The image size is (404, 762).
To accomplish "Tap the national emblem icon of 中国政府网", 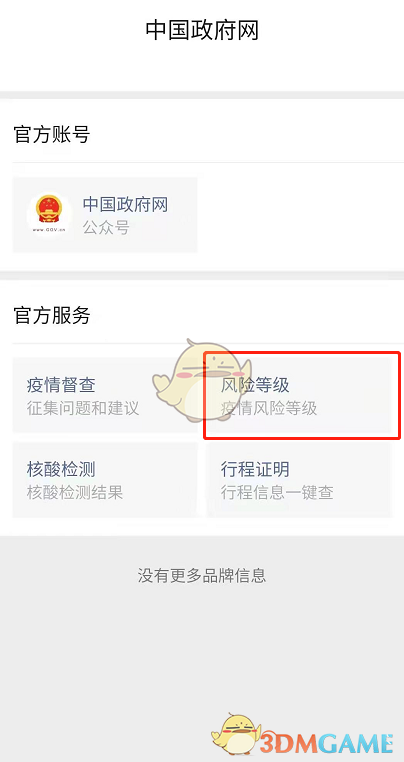I will 49,213.
